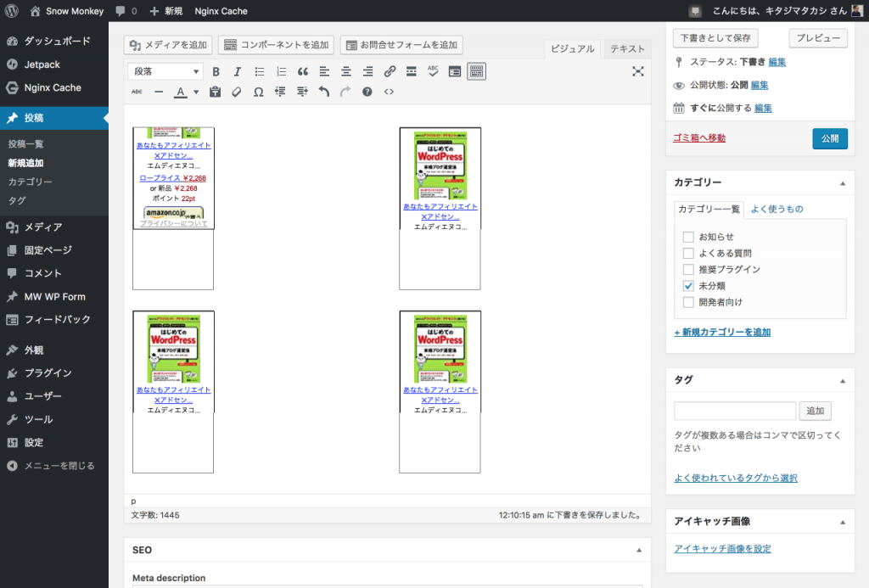Check the 推奨プラグイン category
The image size is (869, 588).
pyautogui.click(x=688, y=269)
